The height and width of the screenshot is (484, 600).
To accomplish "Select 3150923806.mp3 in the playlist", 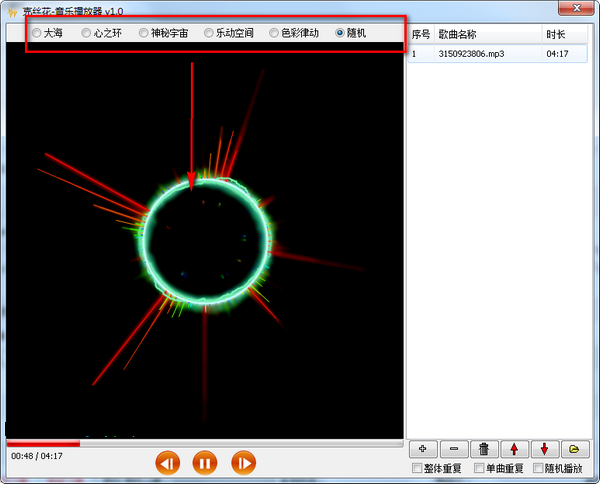I will pyautogui.click(x=497, y=54).
